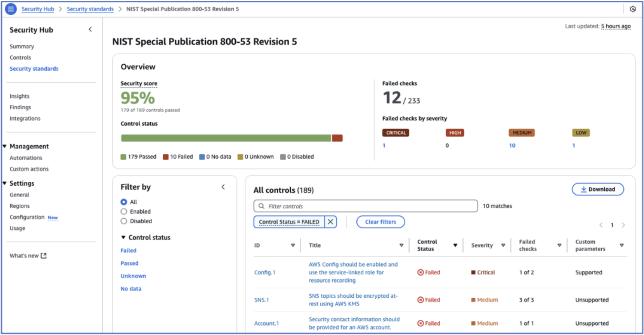Open What's new via its external-link icon
The image size is (644, 335).
44,255
